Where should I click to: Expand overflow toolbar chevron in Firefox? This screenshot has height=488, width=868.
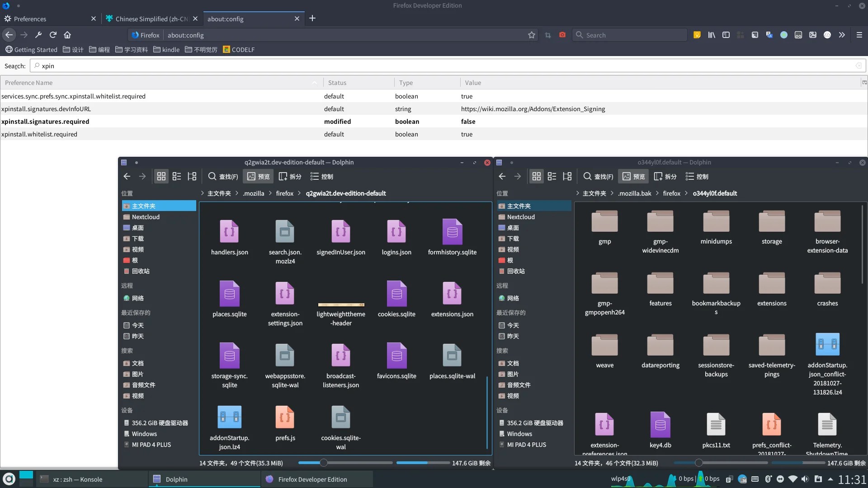[842, 35]
